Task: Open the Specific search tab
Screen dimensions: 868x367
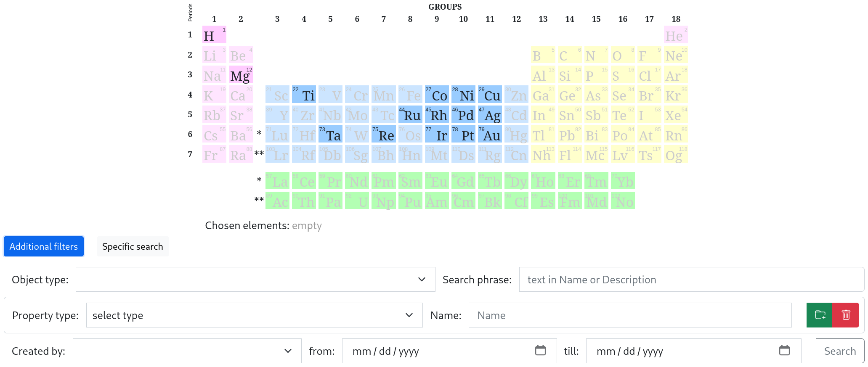Action: pos(133,246)
